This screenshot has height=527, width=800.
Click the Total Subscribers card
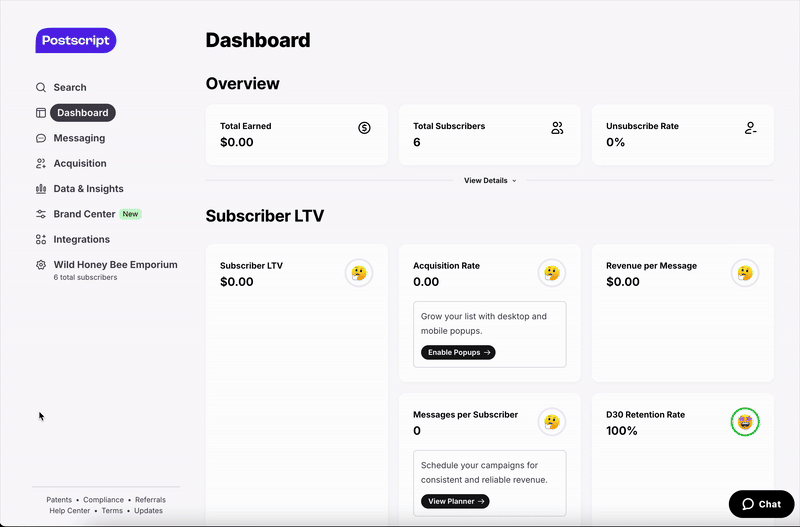tap(490, 135)
